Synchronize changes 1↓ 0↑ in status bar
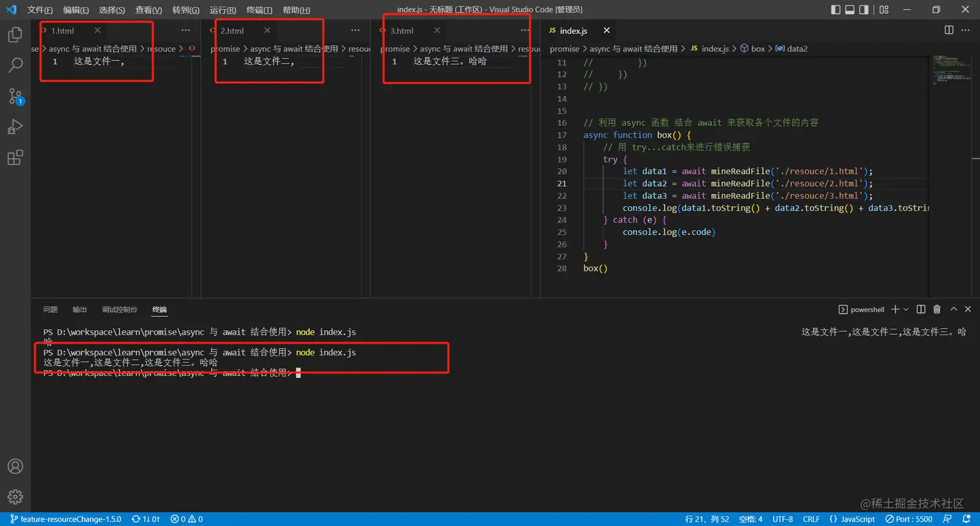The height and width of the screenshot is (526, 980). point(146,519)
